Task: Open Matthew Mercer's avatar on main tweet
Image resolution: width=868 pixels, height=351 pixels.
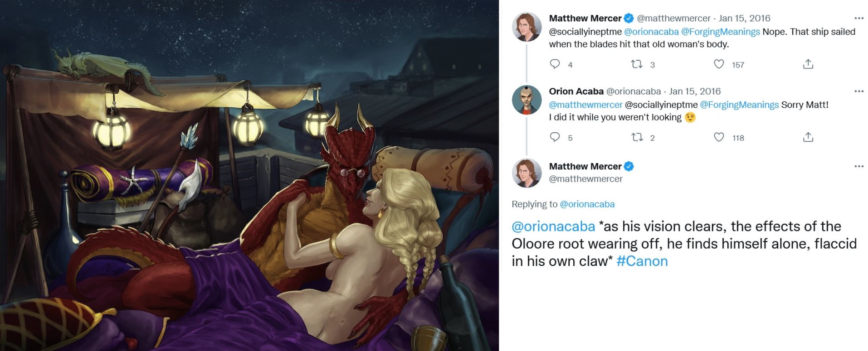Action: [x=527, y=173]
